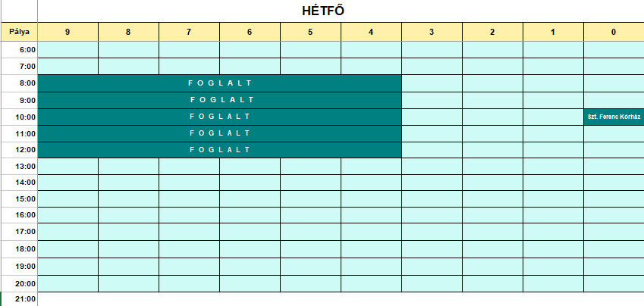Select lane 7 cell at 13:00
The width and height of the screenshot is (644, 306).
(x=189, y=167)
